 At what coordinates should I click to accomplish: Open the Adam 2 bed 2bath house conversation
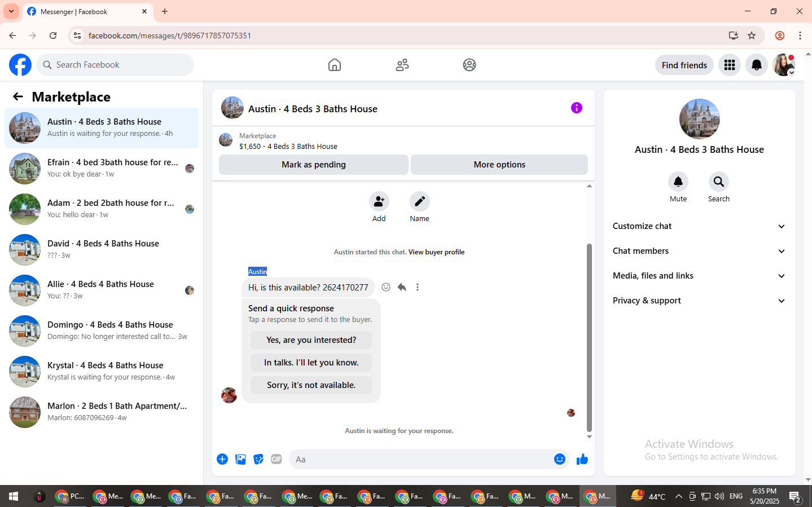pyautogui.click(x=102, y=209)
